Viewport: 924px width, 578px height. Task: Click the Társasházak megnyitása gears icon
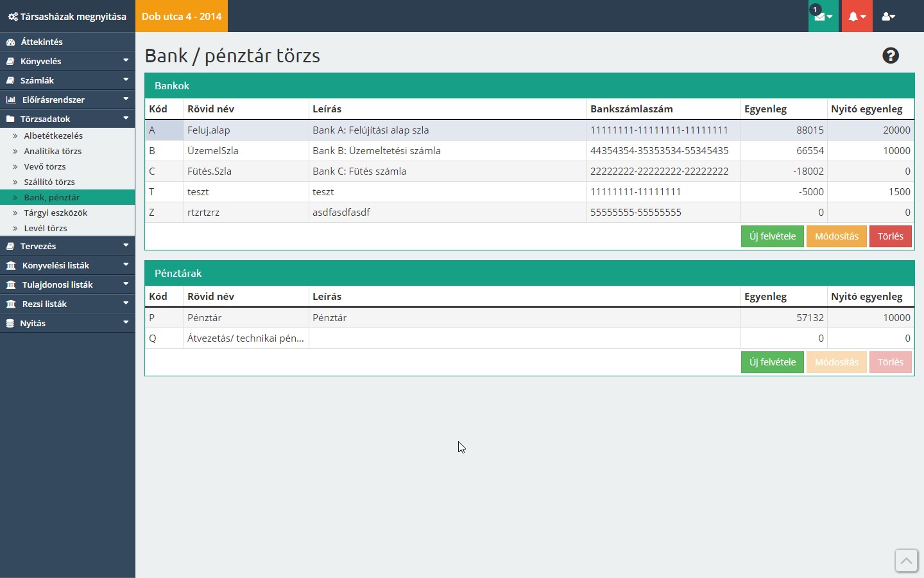coord(13,17)
